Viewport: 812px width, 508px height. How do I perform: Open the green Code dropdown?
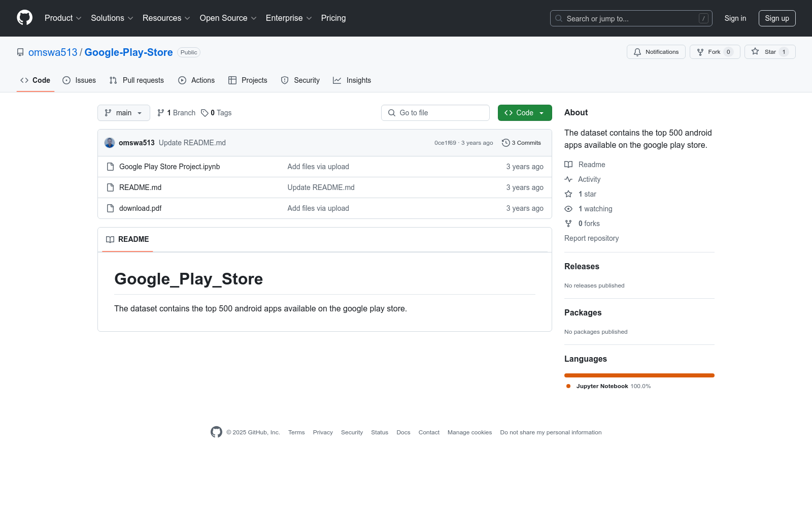pyautogui.click(x=524, y=113)
